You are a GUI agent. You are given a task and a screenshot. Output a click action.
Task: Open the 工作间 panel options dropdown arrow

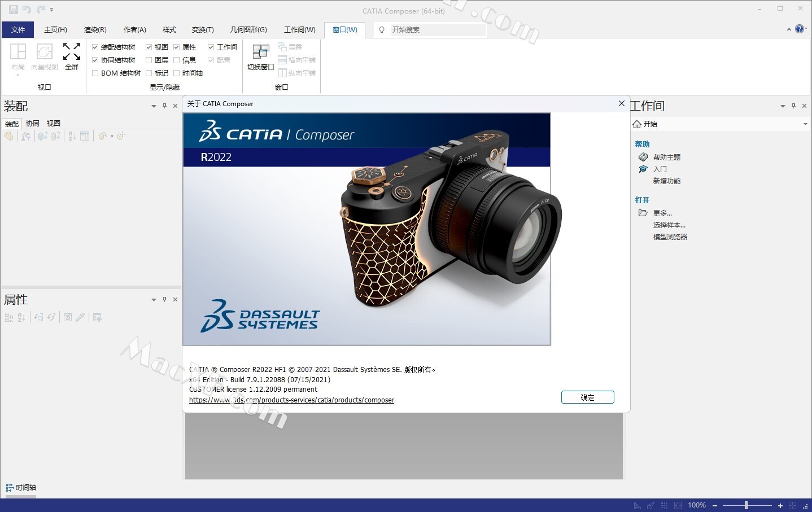click(783, 106)
